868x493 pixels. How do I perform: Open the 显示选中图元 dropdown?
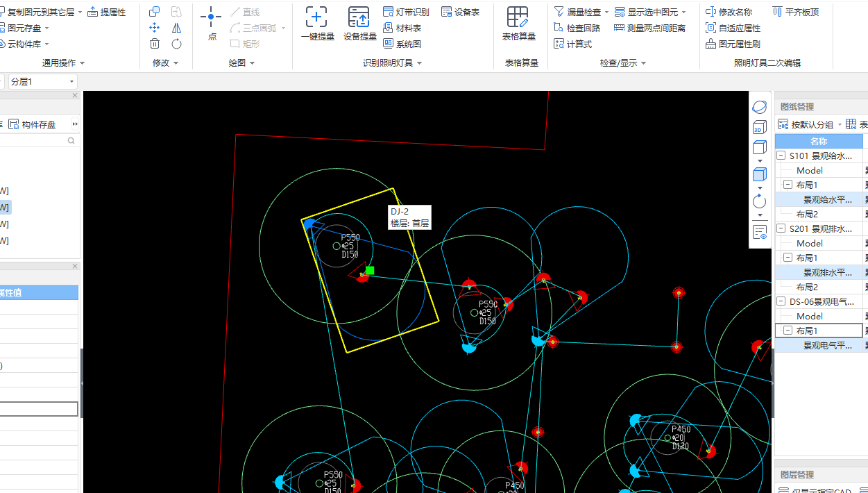(683, 12)
